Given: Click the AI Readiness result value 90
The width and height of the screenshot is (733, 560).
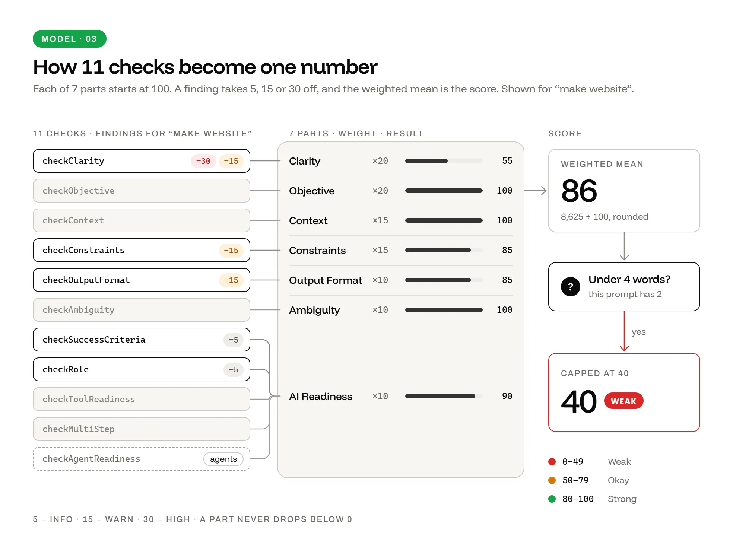Looking at the screenshot, I should 507,396.
